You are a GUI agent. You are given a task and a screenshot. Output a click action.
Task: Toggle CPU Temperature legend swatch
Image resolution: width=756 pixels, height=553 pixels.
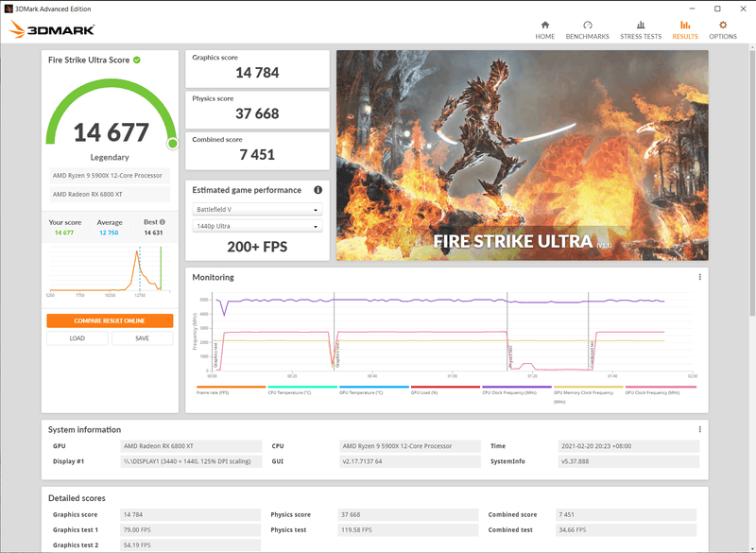(x=302, y=387)
